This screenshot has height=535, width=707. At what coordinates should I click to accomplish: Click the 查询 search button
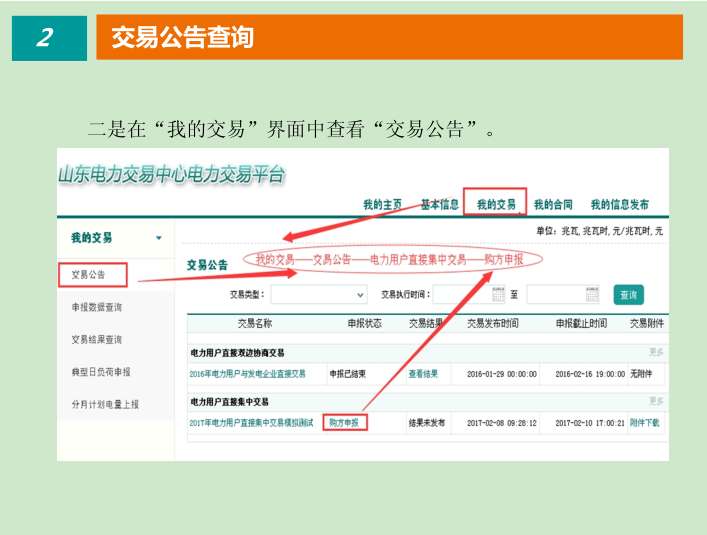click(x=628, y=295)
